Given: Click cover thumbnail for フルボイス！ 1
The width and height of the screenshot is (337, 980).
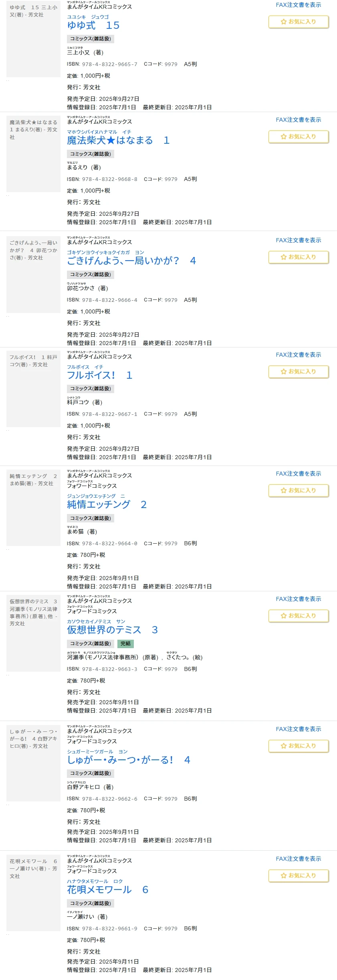Looking at the screenshot, I should pos(33,389).
